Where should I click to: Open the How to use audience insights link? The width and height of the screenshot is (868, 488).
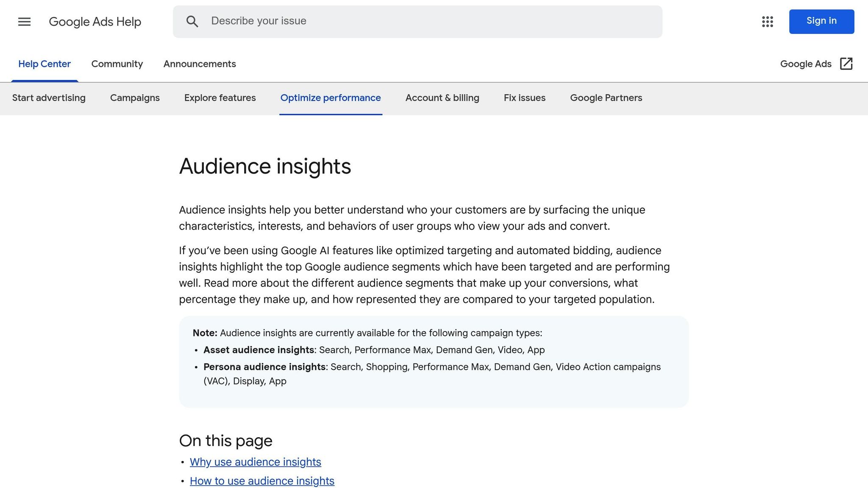coord(262,480)
